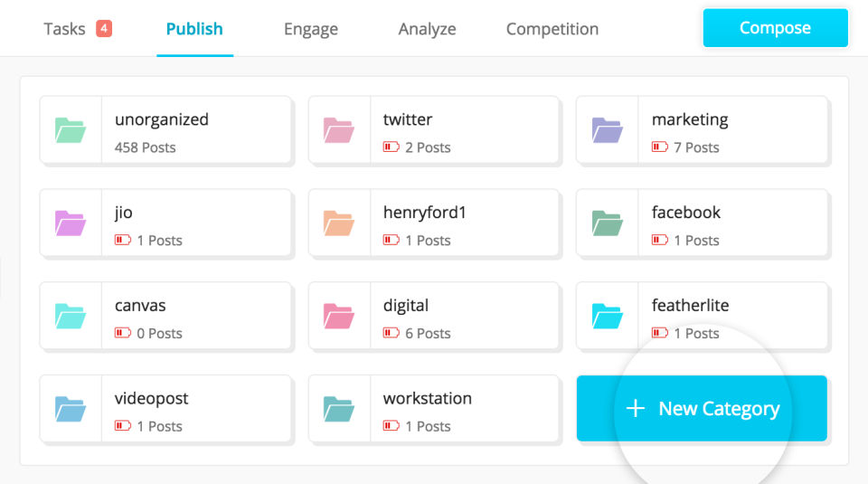868x484 pixels.
Task: Click the green facebook folder icon
Action: (607, 223)
